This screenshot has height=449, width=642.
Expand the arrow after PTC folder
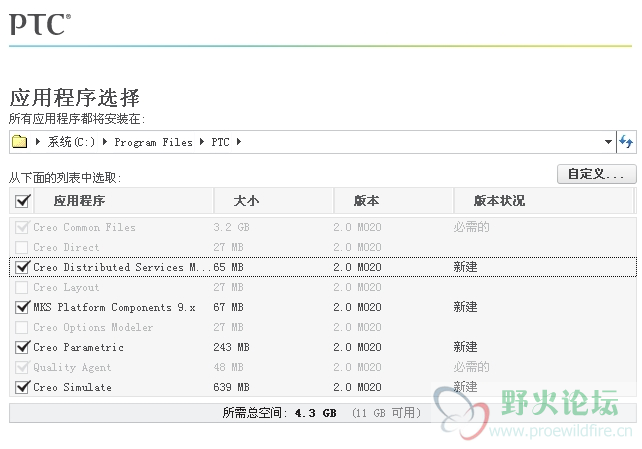[239, 142]
